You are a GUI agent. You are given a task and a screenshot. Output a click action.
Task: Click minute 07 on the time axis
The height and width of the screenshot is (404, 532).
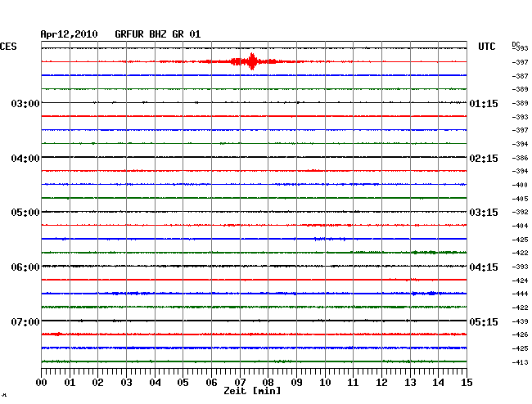pyautogui.click(x=240, y=382)
